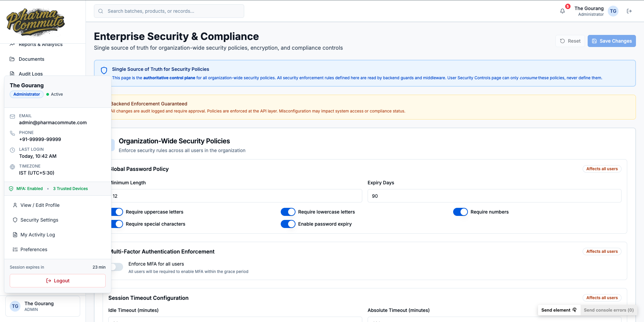
Task: Click the Send element cursor icon
Action: pyautogui.click(x=575, y=310)
